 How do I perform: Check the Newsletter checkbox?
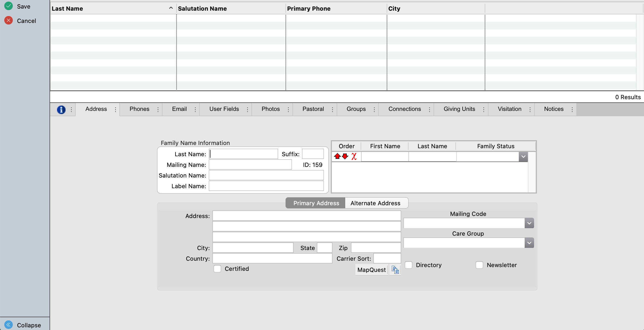[479, 265]
